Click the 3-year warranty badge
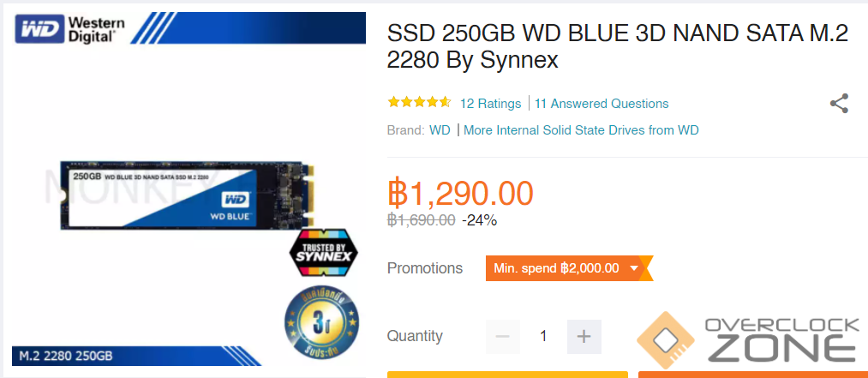 click(x=321, y=321)
